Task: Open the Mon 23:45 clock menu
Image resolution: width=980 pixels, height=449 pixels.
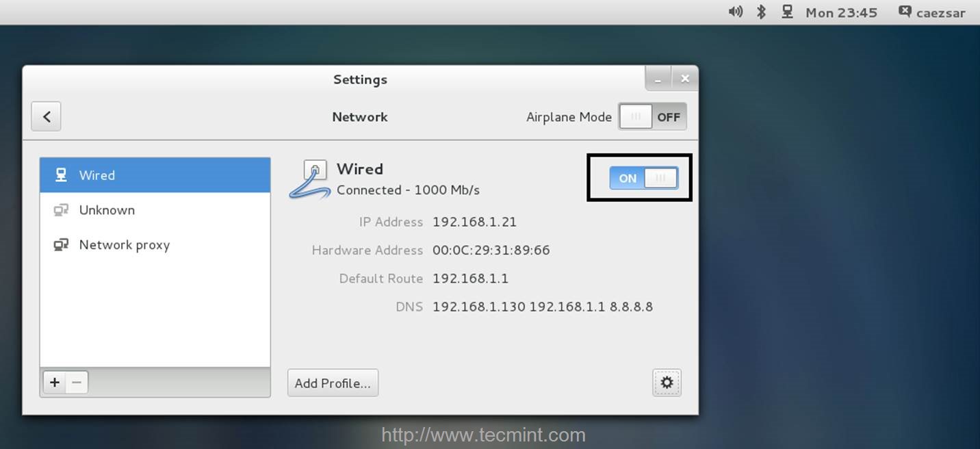Action: coord(841,12)
